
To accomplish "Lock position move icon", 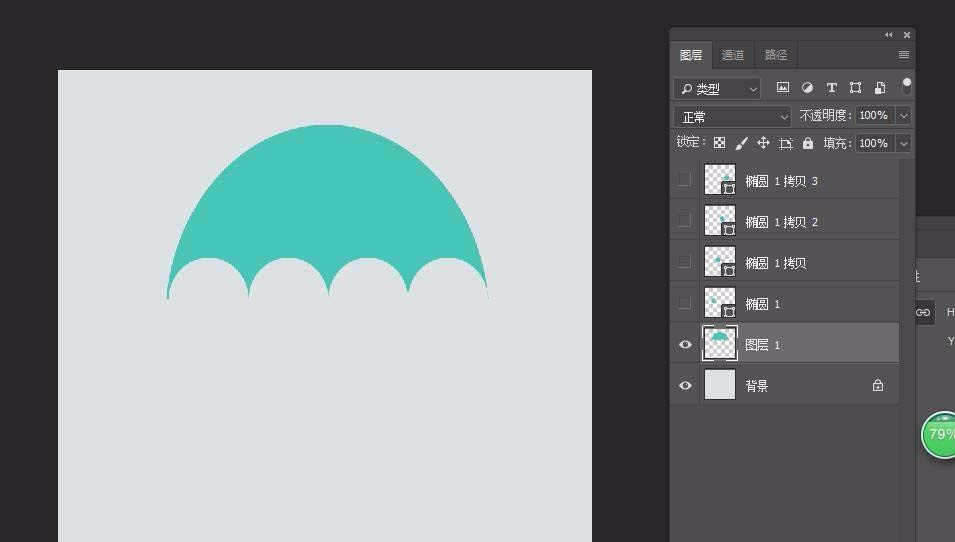I will [763, 143].
